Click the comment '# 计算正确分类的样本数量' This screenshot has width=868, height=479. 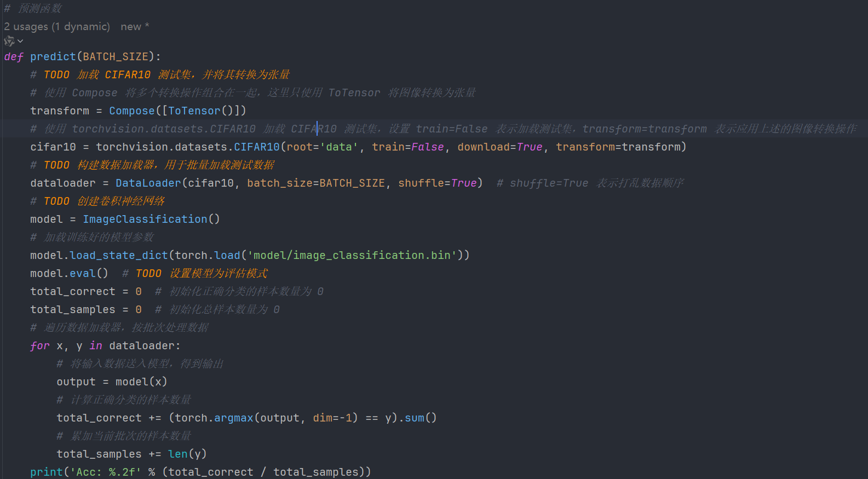124,400
